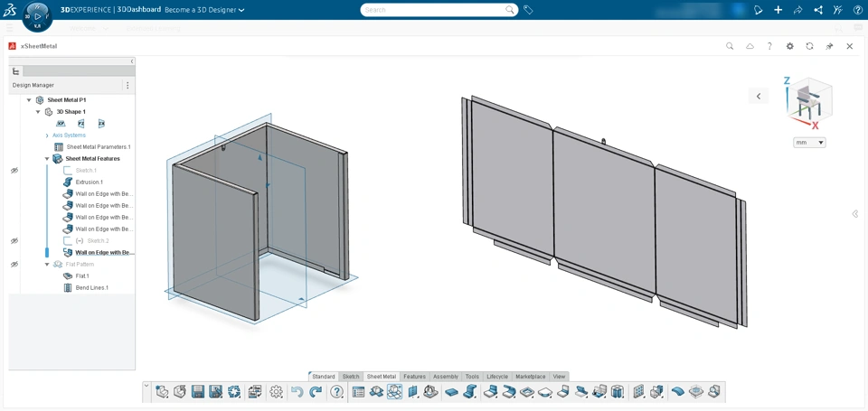
Task: Click the plus Add icon in top bar
Action: (778, 10)
